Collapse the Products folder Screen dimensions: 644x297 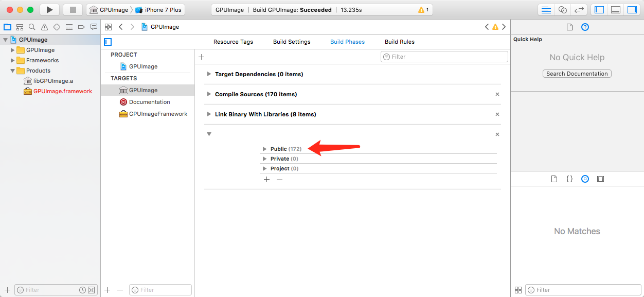click(13, 71)
